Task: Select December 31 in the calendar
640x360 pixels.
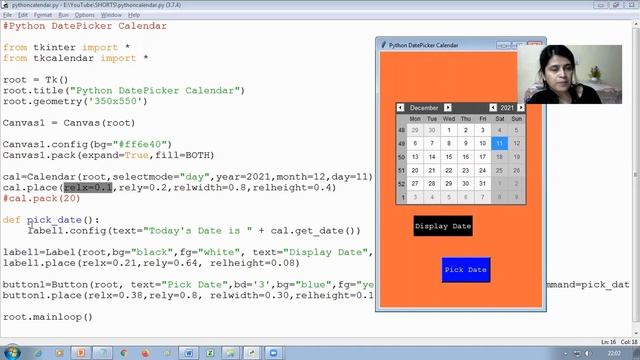Action: click(482, 184)
